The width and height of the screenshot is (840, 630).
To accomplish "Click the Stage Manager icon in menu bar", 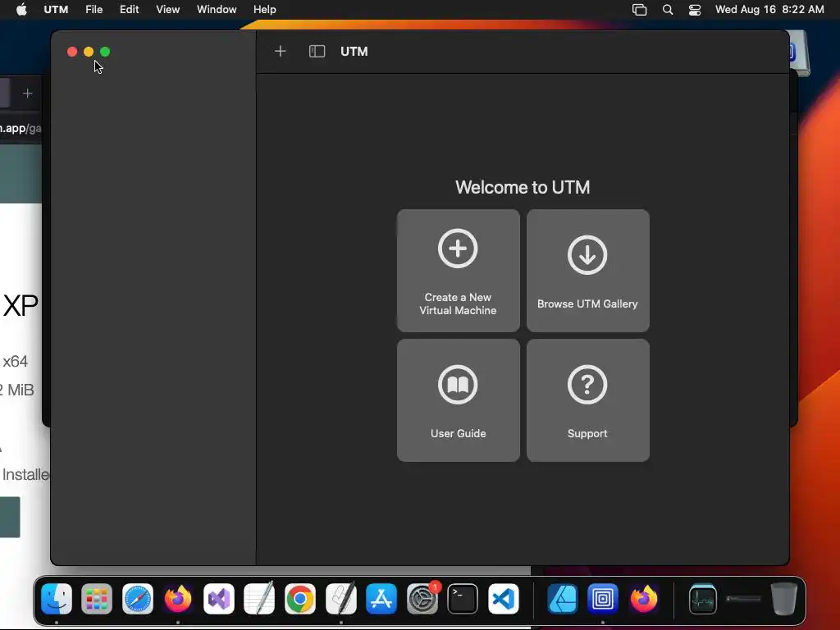I will tap(639, 10).
